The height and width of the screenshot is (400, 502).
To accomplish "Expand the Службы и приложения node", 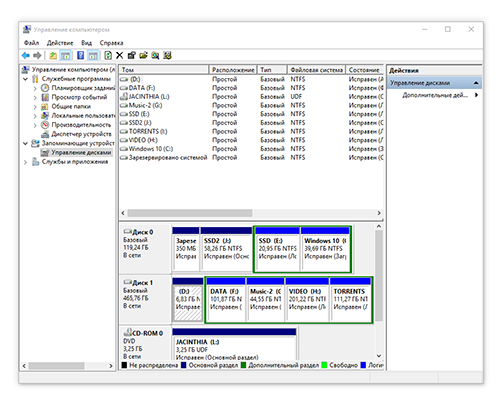I will pos(25,162).
